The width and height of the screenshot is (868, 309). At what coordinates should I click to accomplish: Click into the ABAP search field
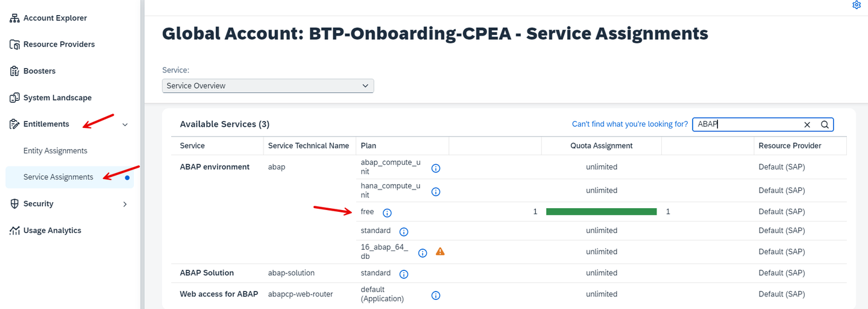coord(747,124)
